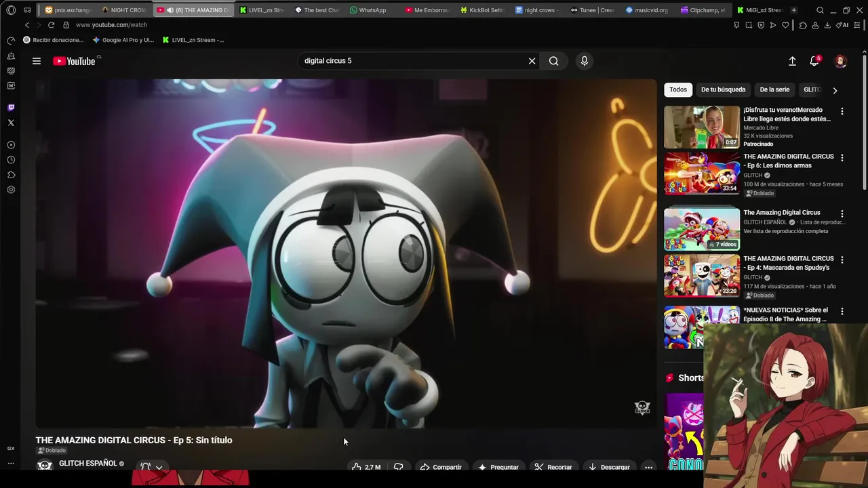Open options for the Mercado Libre ad
Viewport: 868px width, 488px height.
point(842,111)
